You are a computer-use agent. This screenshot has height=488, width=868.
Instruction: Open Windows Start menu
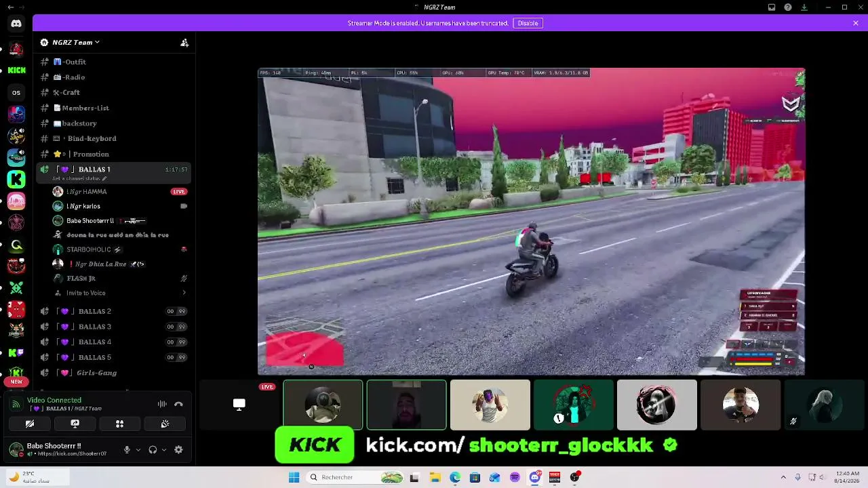click(294, 477)
